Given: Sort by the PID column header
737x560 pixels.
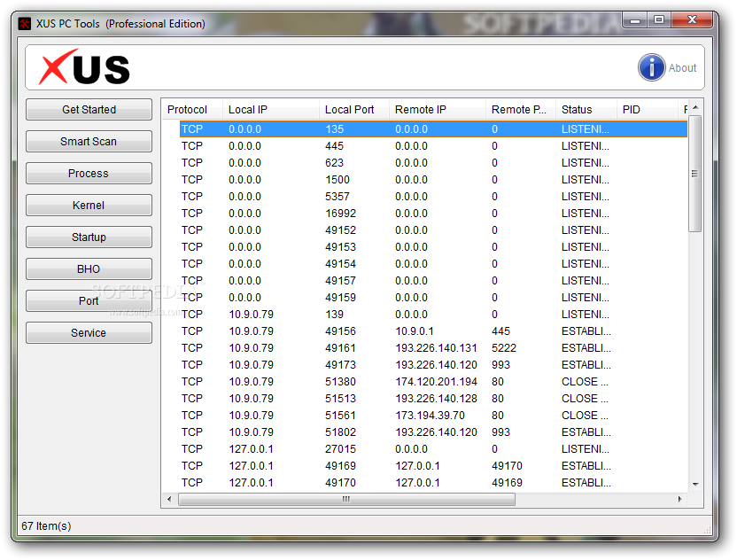Looking at the screenshot, I should (648, 110).
